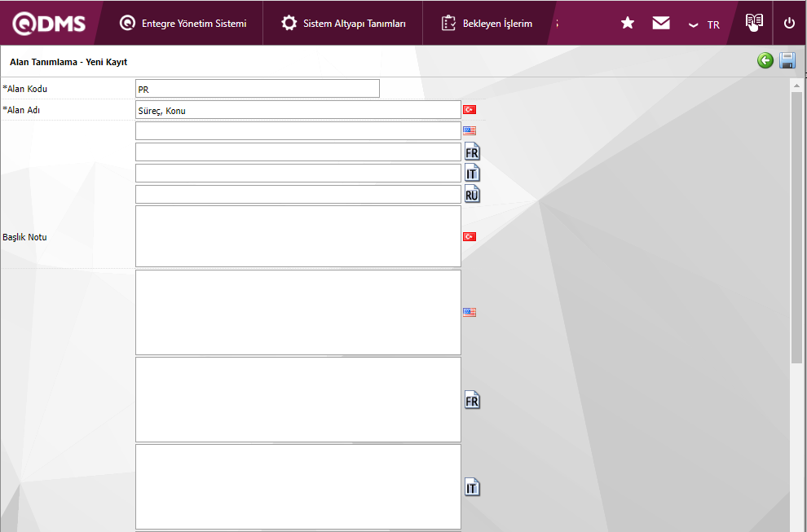Open the Sistem Altyapı Tanımları menu
Viewport: 807px width, 532px height.
pos(343,23)
